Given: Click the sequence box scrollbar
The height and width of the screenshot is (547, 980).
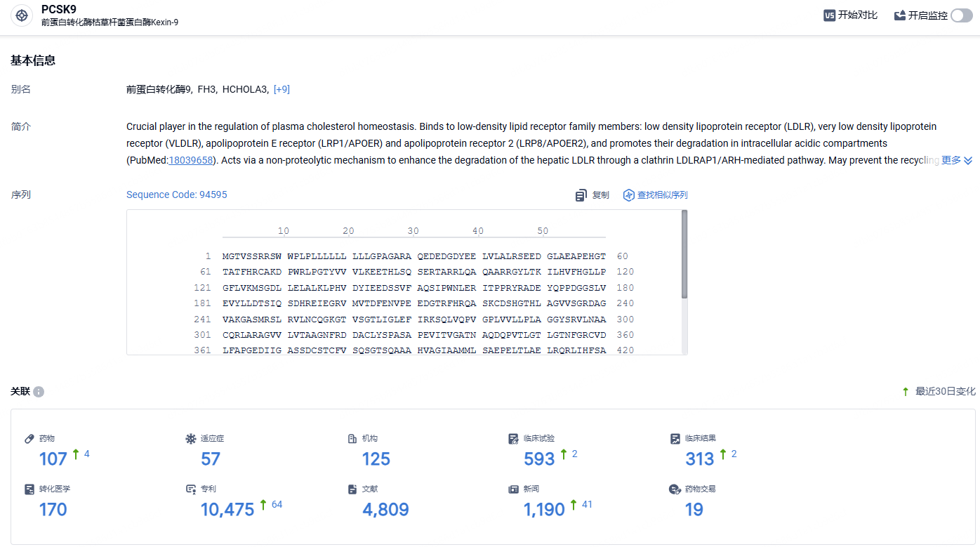Looking at the screenshot, I should pos(684,254).
